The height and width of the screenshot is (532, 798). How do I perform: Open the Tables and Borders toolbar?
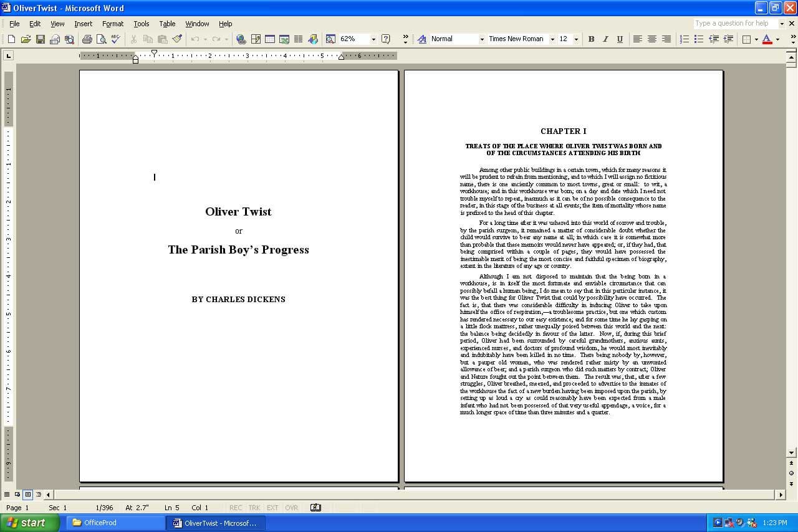[256, 39]
